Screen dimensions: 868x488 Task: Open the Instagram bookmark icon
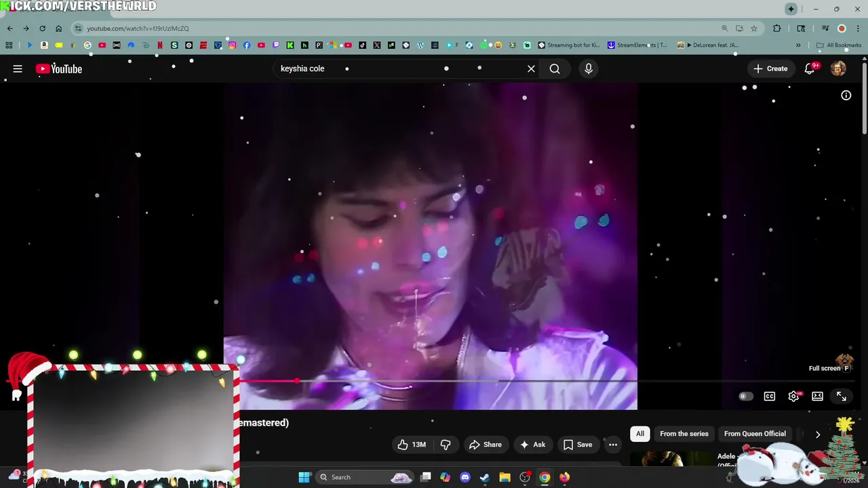(x=232, y=45)
